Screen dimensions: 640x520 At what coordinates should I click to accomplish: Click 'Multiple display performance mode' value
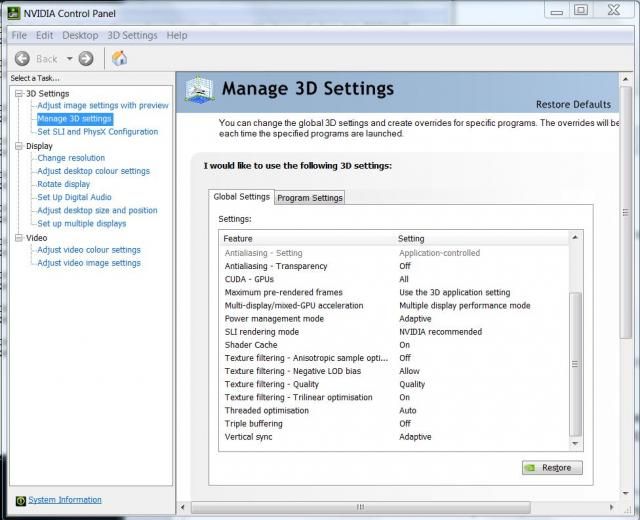point(464,305)
